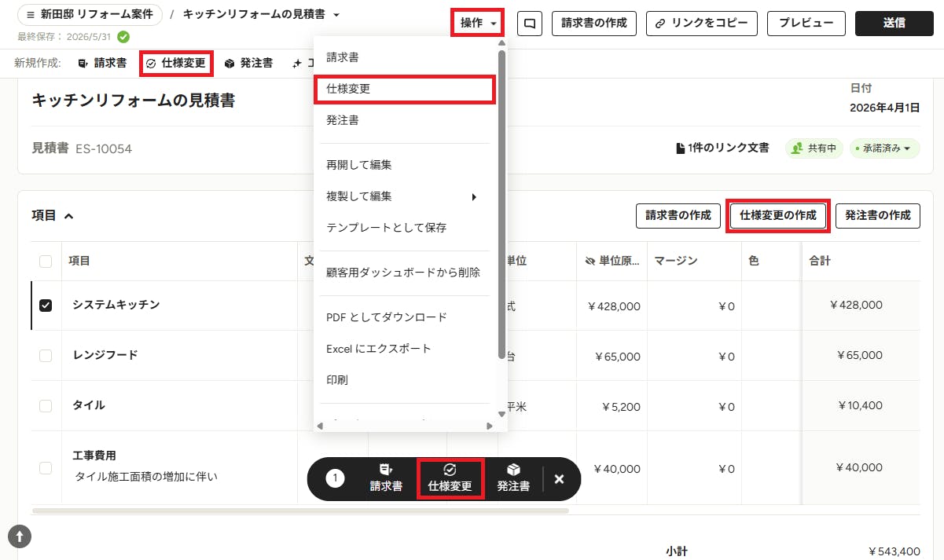The width and height of the screenshot is (944, 560).
Task: Choose 印刷 in the menu
Action: (x=406, y=380)
